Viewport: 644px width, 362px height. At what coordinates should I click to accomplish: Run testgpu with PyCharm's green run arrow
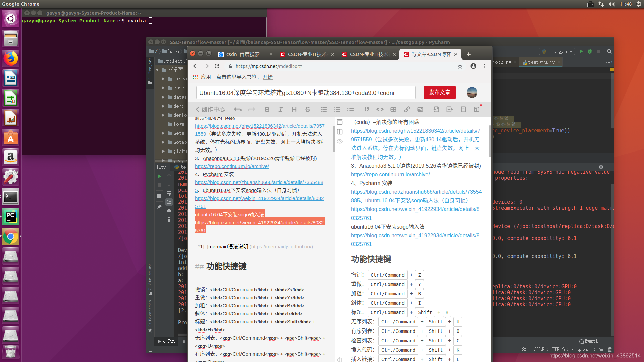581,51
